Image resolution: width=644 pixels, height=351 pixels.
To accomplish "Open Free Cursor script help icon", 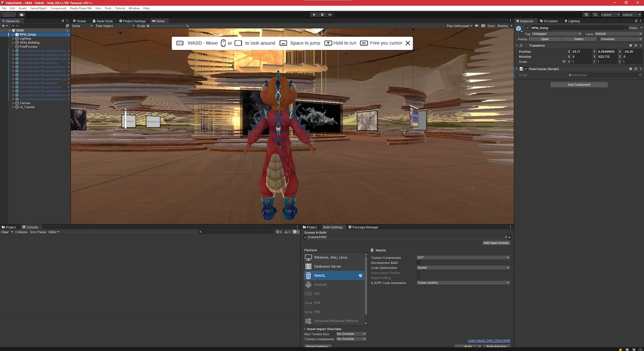I will pos(630,69).
